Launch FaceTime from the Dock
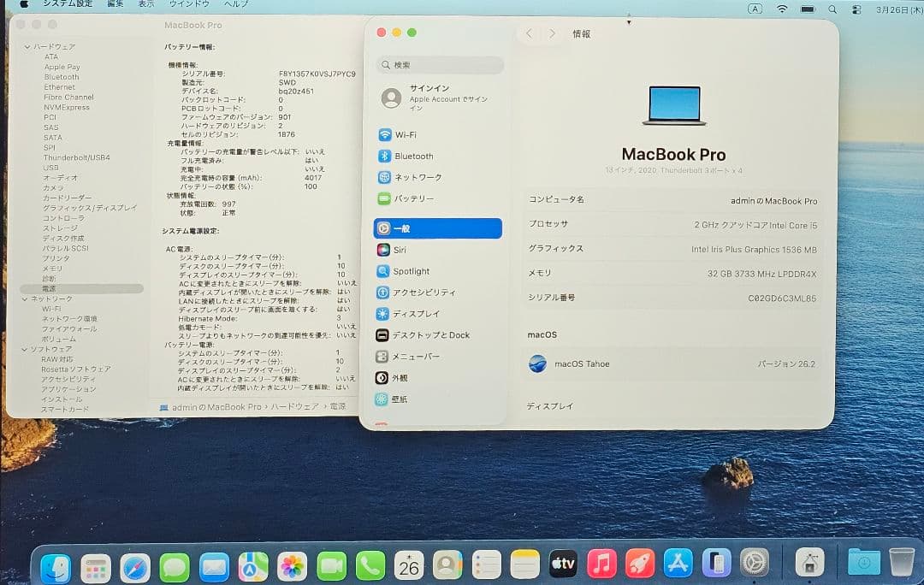Image resolution: width=924 pixels, height=585 pixels. [x=331, y=566]
